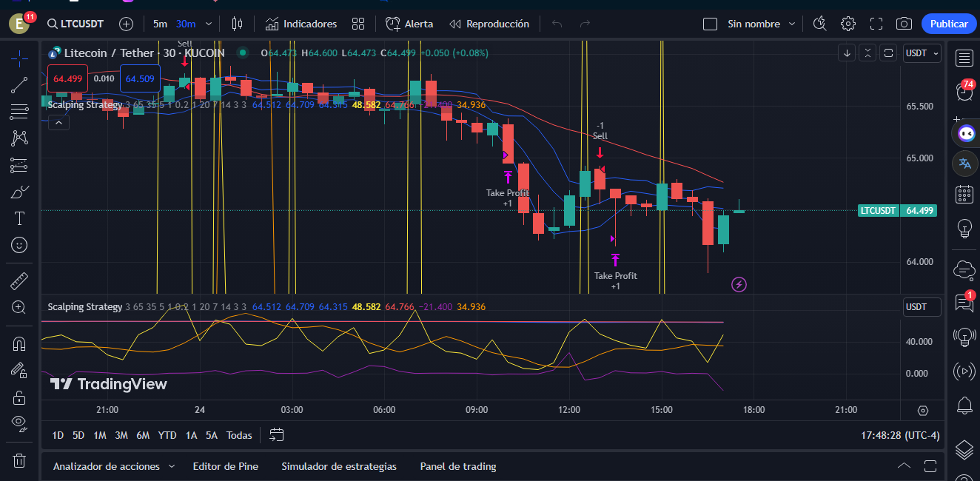Open the Fibonacci retracement tools
980x481 pixels.
click(19, 112)
